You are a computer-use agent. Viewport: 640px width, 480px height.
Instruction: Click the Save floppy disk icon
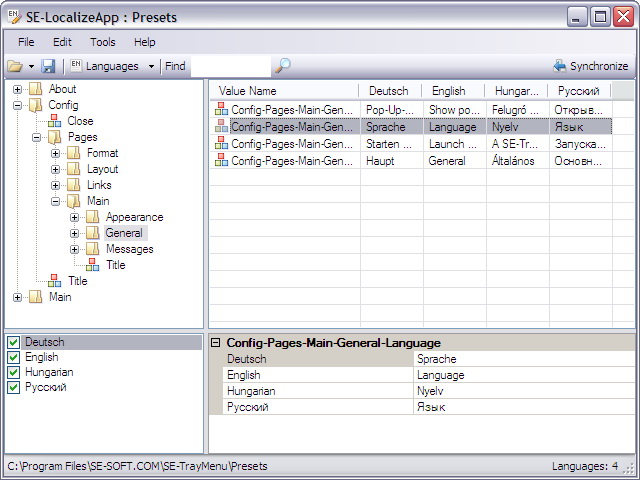point(48,66)
